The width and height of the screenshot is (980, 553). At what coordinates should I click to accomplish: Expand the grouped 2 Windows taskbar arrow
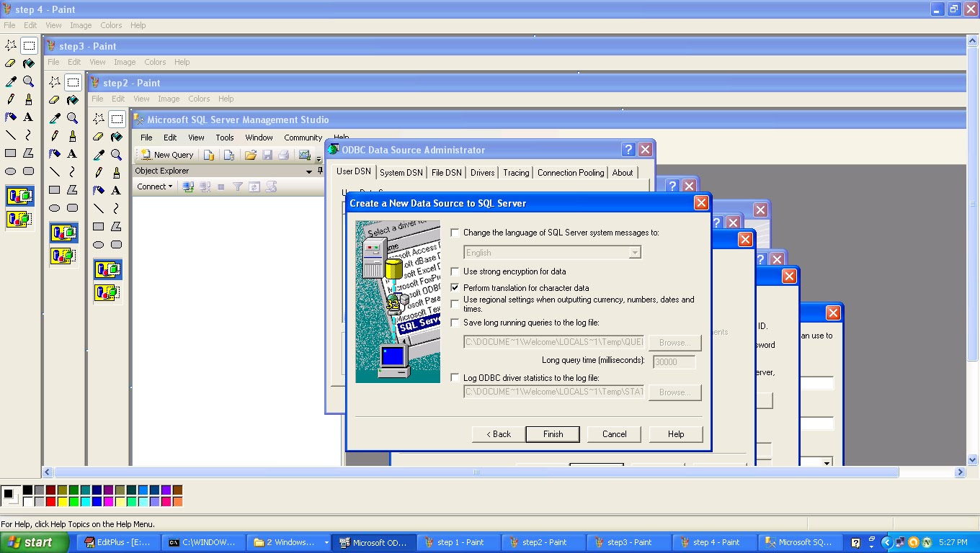click(326, 542)
